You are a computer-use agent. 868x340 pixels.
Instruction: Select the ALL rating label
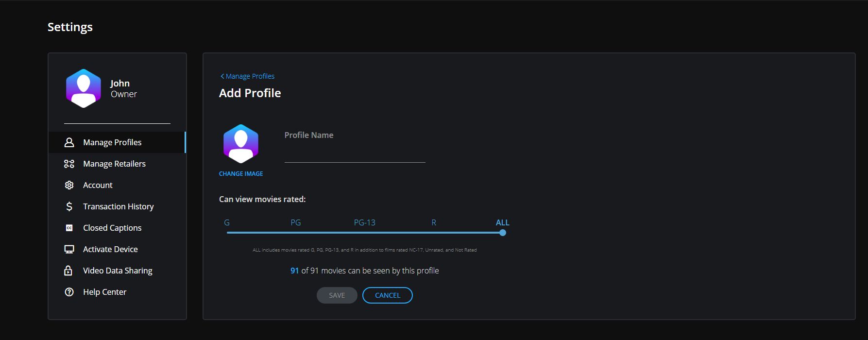click(x=502, y=222)
